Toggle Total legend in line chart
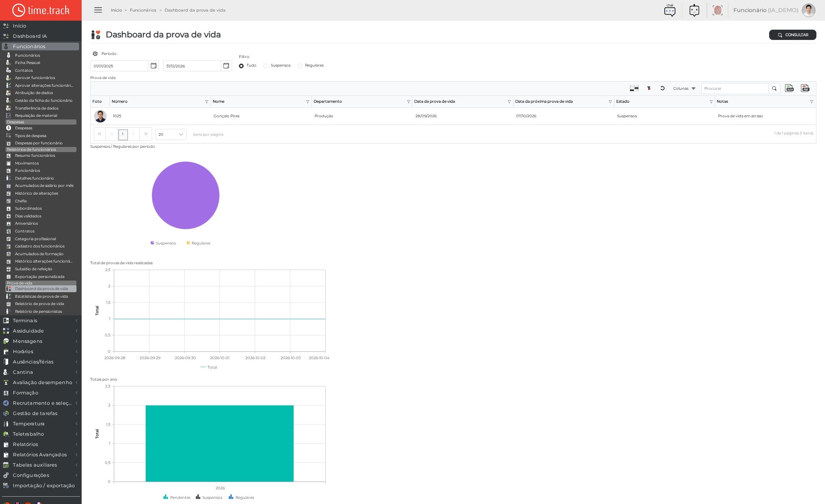The width and height of the screenshot is (825, 504). (209, 367)
